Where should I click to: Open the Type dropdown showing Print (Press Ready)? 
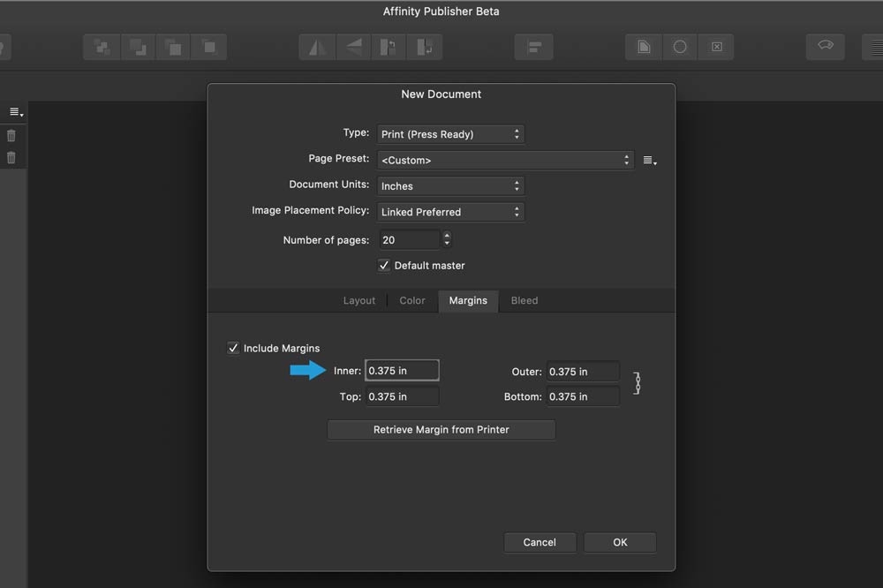(450, 134)
